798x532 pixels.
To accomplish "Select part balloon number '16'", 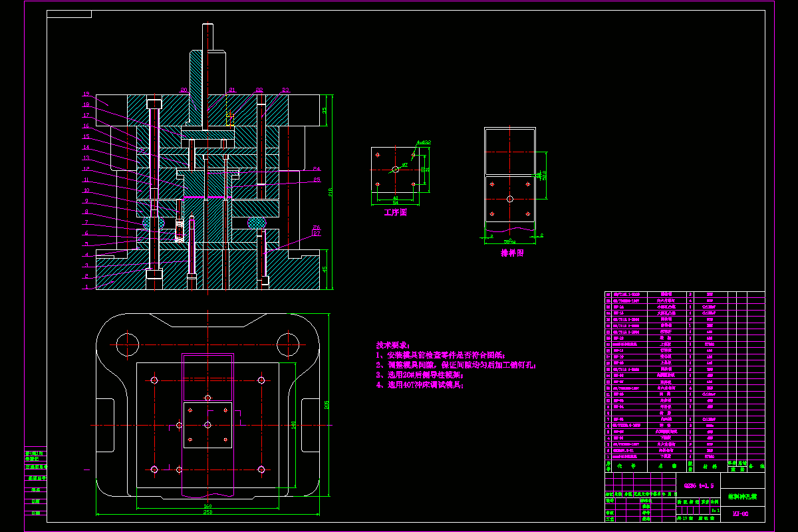I will (86, 126).
